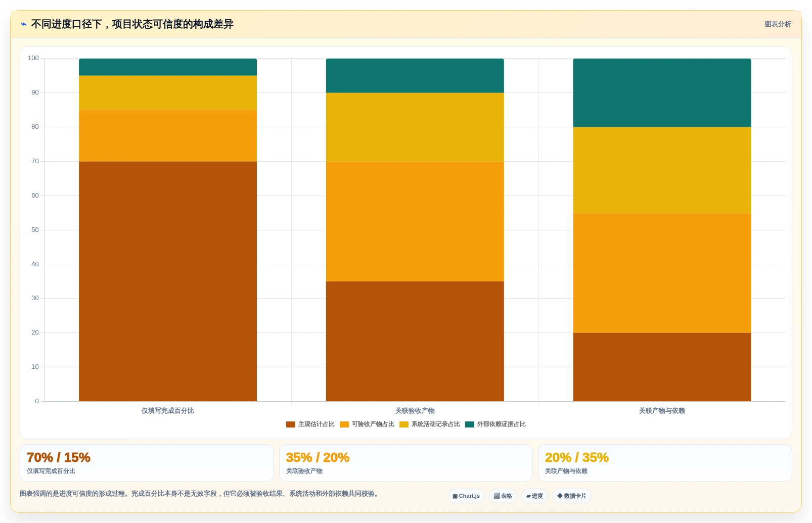Click the caption starting 图表强调的是进度可信度
The image size is (812, 523).
(200, 494)
